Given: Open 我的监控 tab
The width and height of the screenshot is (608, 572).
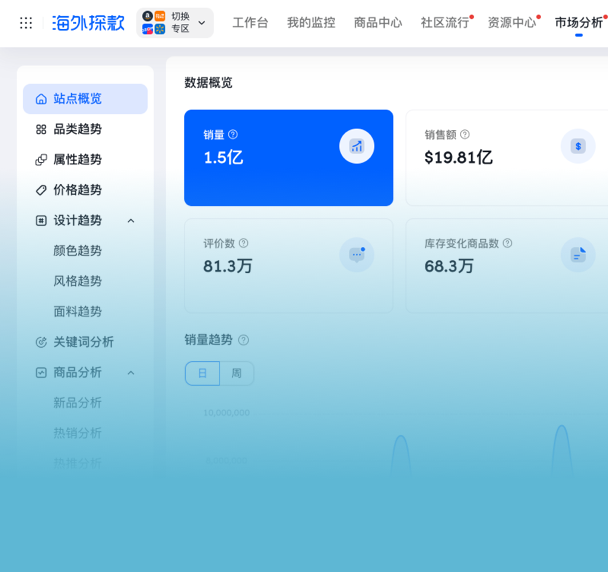Looking at the screenshot, I should (311, 22).
